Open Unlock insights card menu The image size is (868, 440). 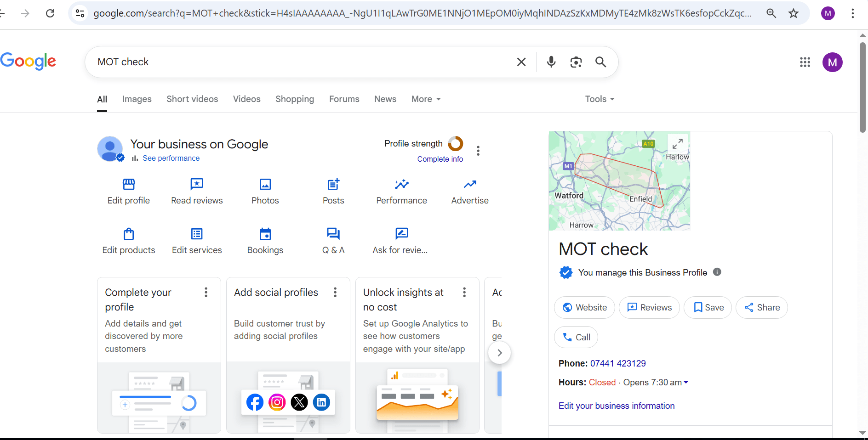click(x=464, y=292)
